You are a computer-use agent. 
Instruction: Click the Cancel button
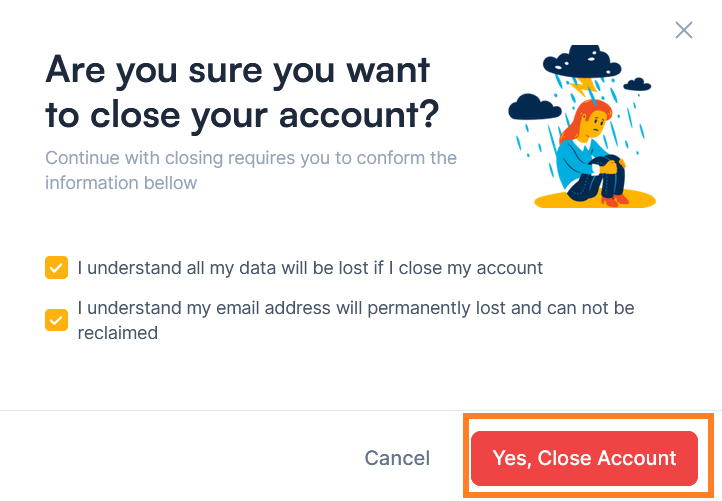(397, 458)
